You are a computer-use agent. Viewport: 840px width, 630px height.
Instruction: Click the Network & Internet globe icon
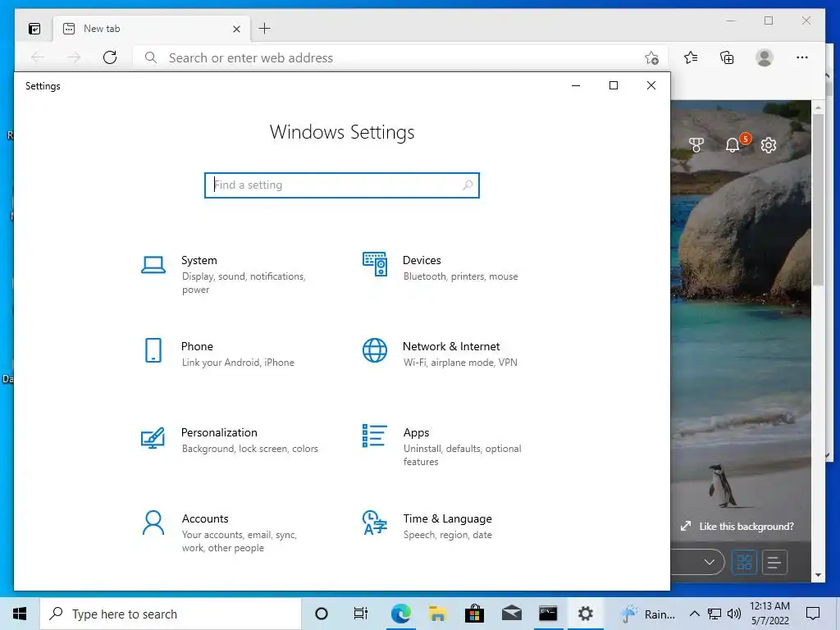375,350
